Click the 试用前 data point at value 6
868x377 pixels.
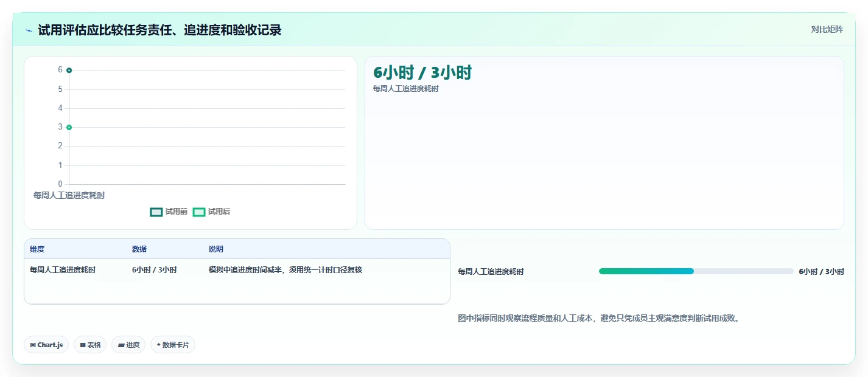pyautogui.click(x=69, y=71)
